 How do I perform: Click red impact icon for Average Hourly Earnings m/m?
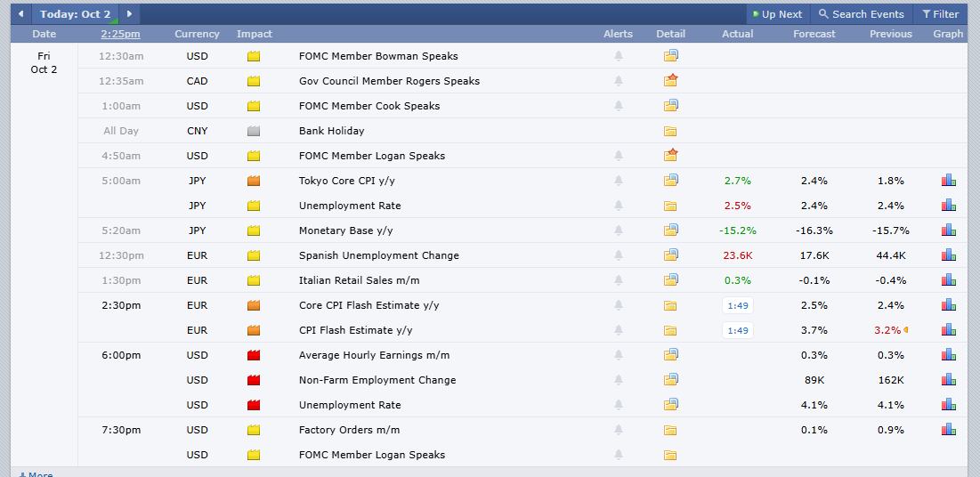coord(254,355)
